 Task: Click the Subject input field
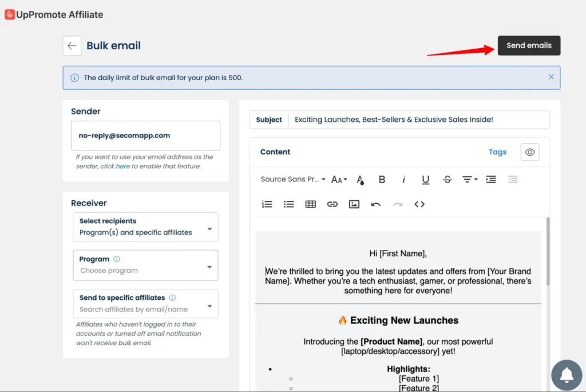[418, 120]
